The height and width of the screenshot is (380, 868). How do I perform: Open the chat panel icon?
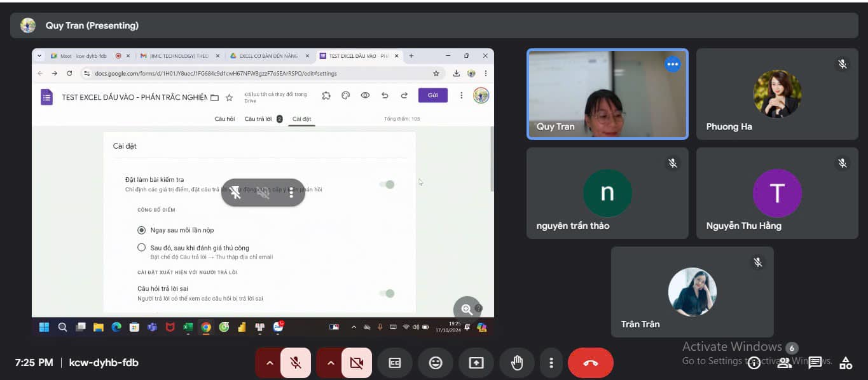[815, 363]
